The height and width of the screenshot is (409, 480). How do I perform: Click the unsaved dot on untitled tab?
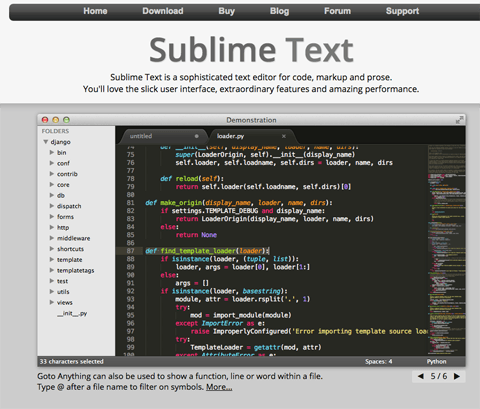pos(197,136)
